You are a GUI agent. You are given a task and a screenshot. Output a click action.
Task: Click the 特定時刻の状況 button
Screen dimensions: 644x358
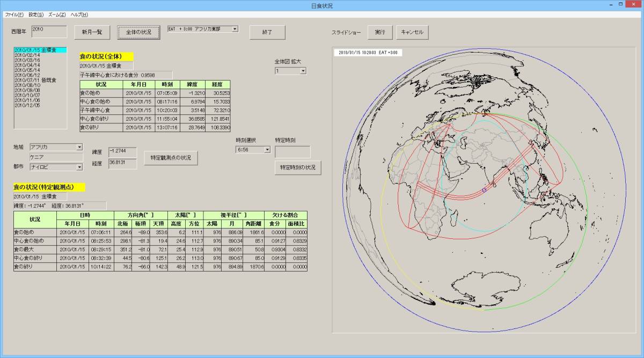[298, 167]
